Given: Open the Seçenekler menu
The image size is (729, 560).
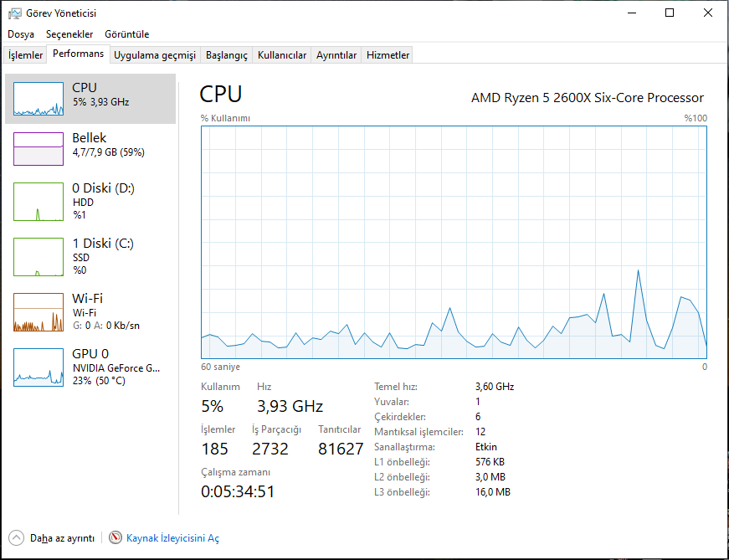Looking at the screenshot, I should coord(69,34).
